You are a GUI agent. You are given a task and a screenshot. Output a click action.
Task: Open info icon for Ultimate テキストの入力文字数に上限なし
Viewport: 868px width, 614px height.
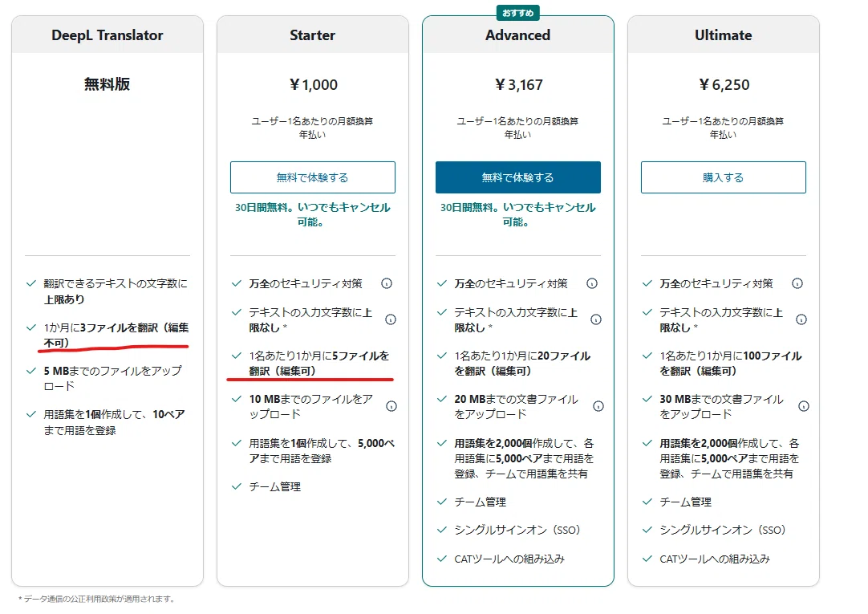801,319
